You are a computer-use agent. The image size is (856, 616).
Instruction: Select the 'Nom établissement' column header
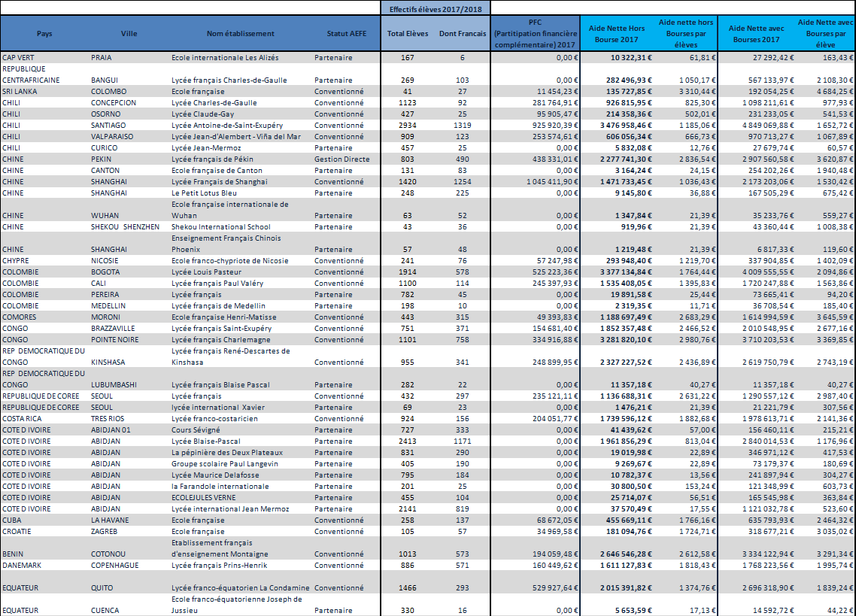tap(241, 34)
